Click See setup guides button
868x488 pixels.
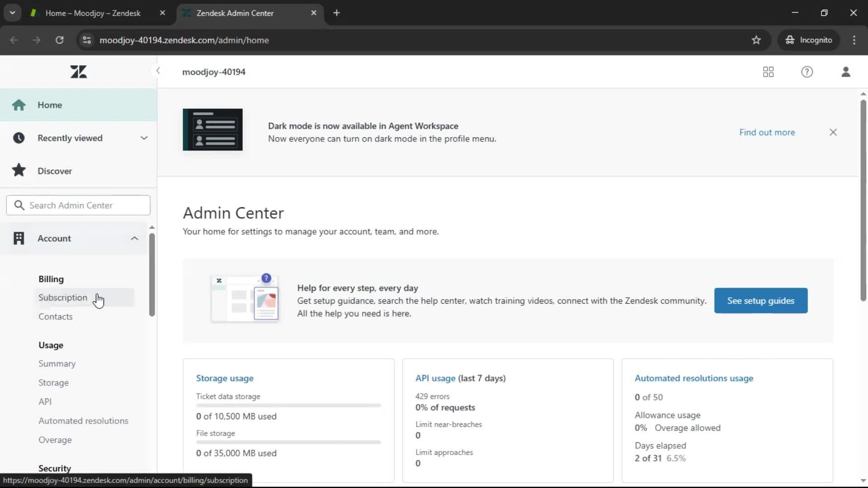761,300
